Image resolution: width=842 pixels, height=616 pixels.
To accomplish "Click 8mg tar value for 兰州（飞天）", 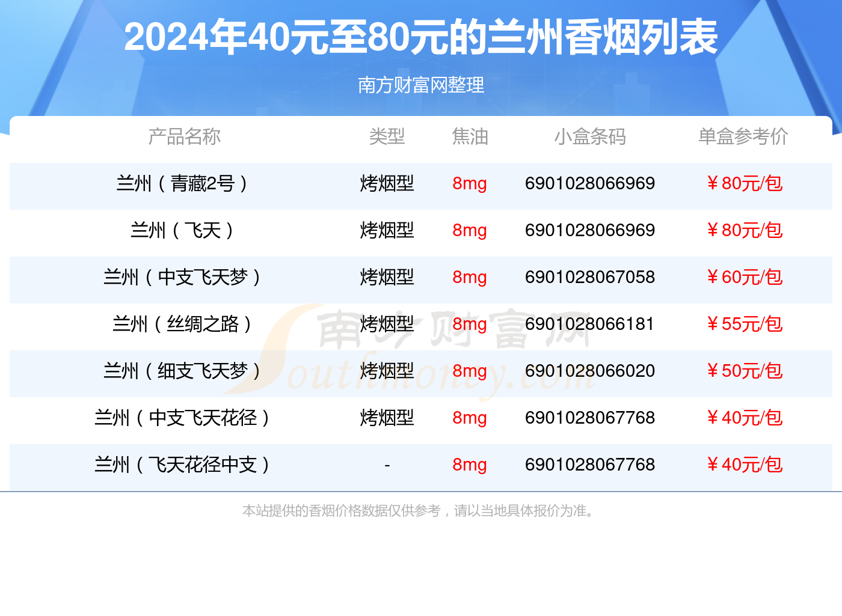I will pyautogui.click(x=470, y=230).
